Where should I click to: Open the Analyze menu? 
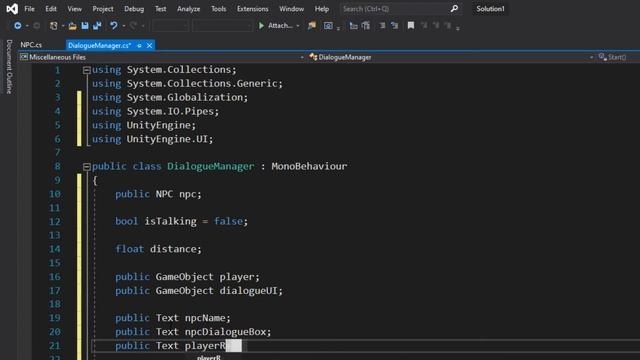pyautogui.click(x=189, y=9)
